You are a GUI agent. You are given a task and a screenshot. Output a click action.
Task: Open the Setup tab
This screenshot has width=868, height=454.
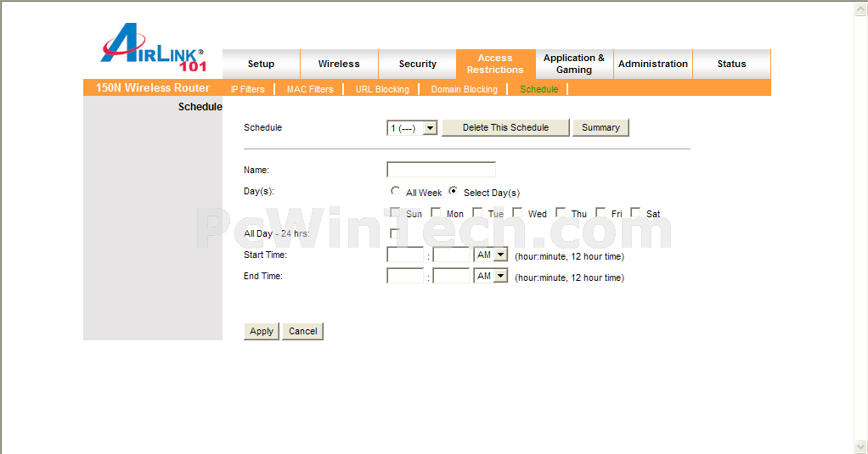tap(261, 64)
